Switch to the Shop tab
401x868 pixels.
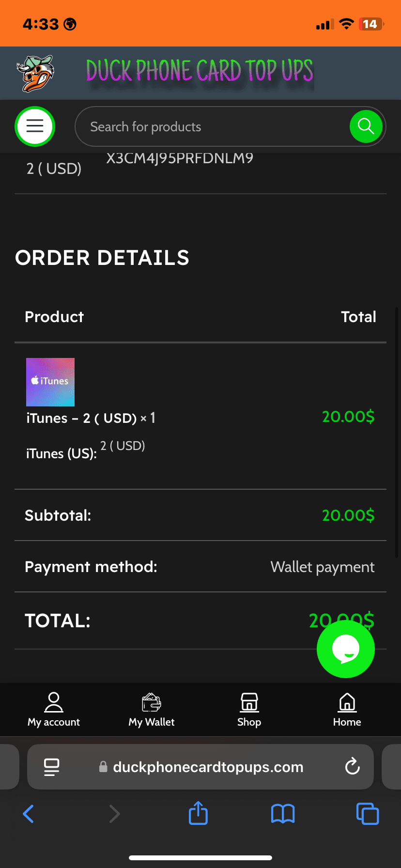[x=249, y=710]
